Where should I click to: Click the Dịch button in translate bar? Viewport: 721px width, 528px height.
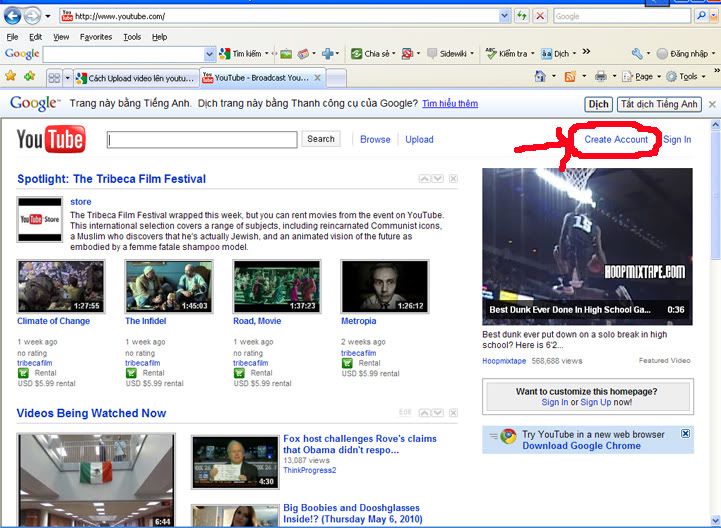click(x=598, y=104)
